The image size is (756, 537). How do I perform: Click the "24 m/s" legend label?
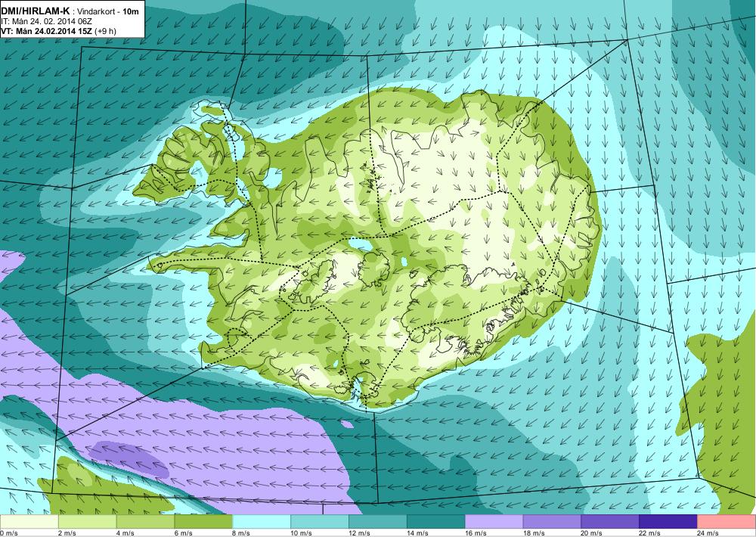tap(708, 533)
